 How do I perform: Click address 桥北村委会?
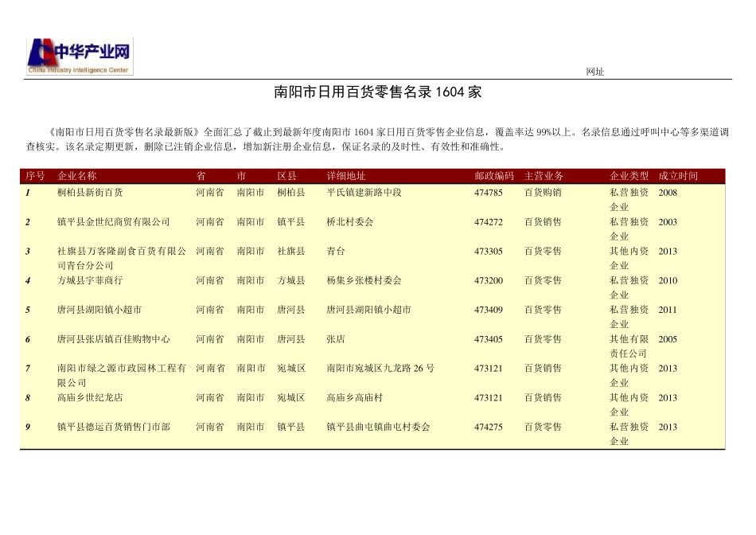350,222
